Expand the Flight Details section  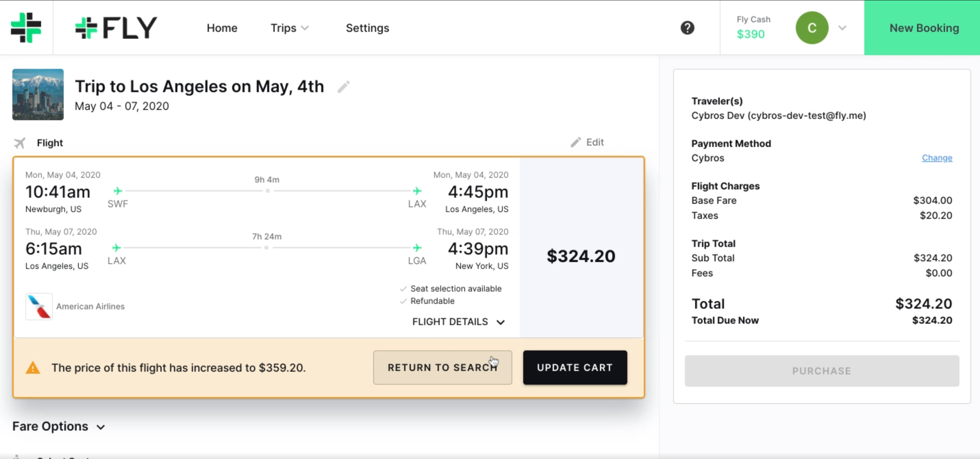coord(458,322)
